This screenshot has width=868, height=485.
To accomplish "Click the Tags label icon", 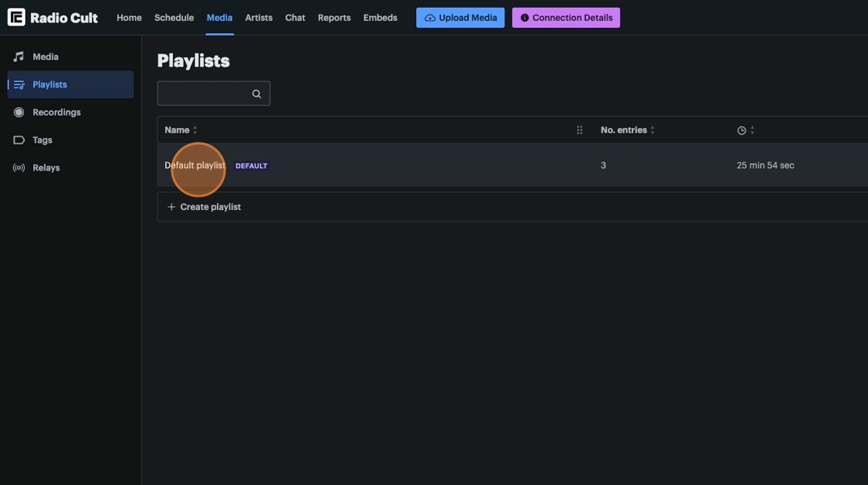I will coord(19,140).
